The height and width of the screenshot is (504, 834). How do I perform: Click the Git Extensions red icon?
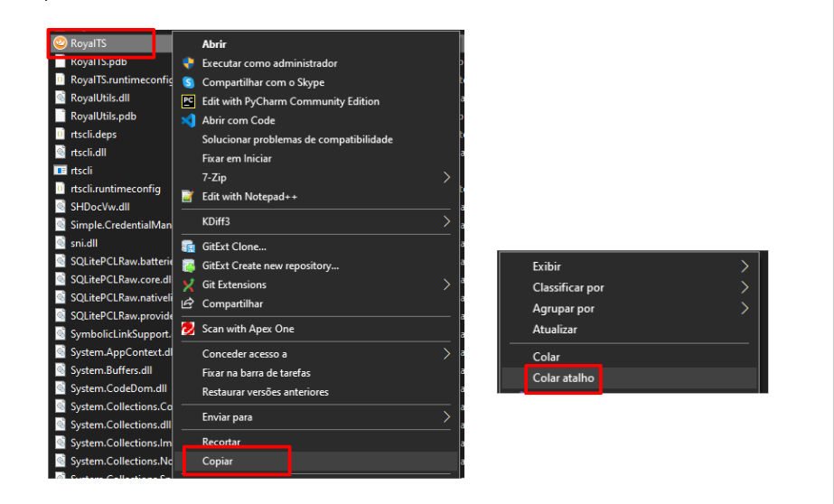(x=188, y=285)
